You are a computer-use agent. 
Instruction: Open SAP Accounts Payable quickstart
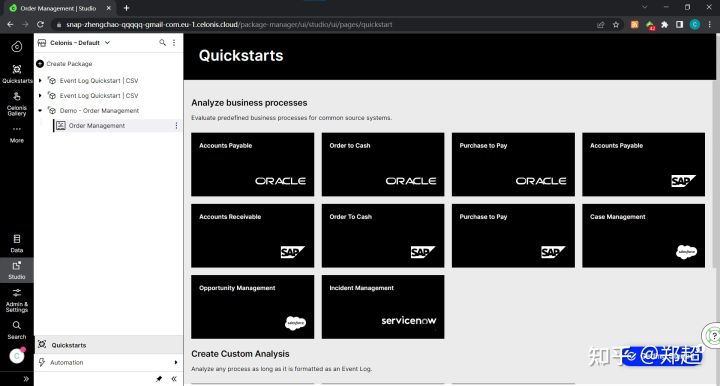pyautogui.click(x=643, y=164)
